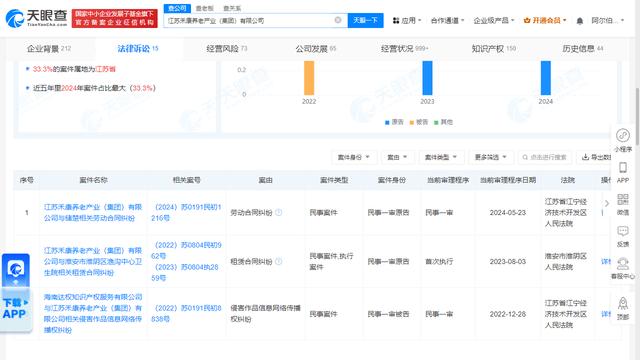Click the 下载APP floating banner
Viewport: 640px width, 360px height.
16,293
